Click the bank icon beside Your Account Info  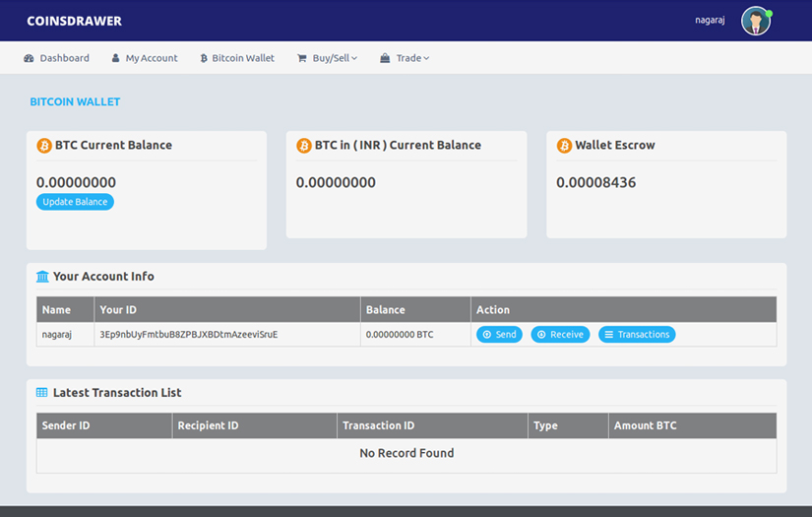(x=42, y=277)
